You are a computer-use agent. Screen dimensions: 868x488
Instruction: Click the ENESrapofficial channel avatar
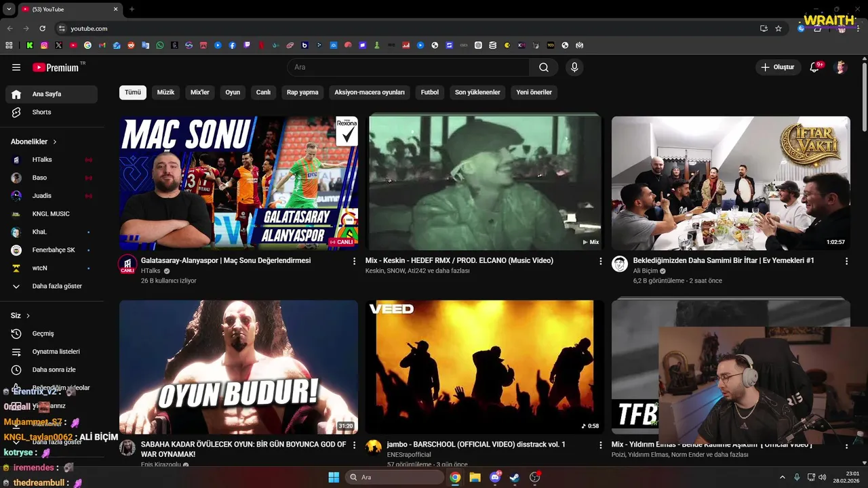[374, 448]
